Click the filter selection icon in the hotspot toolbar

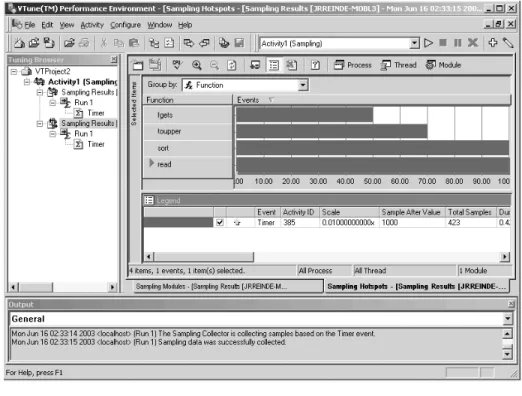coord(177,65)
